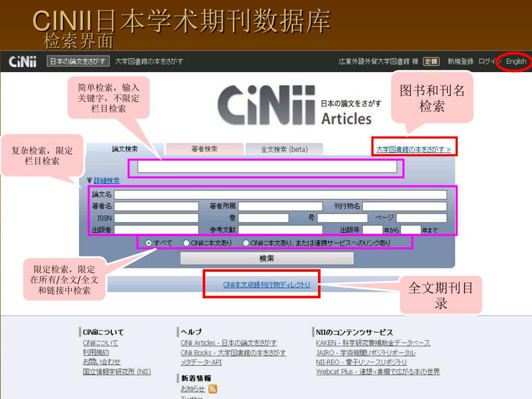Switch to the 論文検索 tab

point(125,149)
